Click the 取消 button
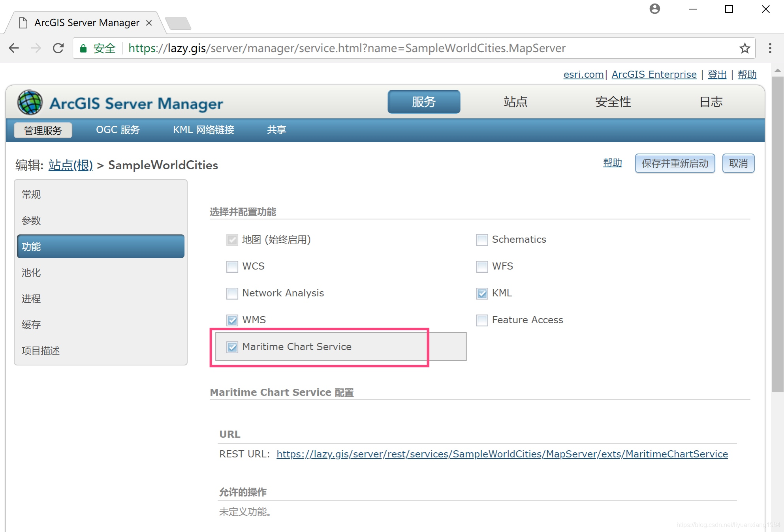 pyautogui.click(x=738, y=163)
